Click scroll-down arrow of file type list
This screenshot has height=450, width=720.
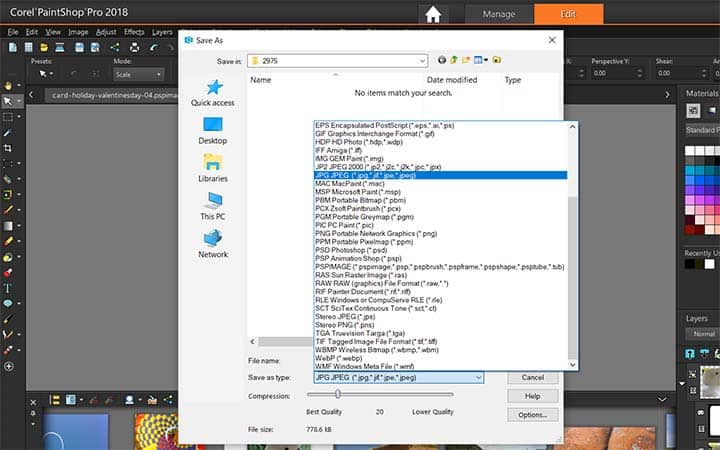[573, 365]
